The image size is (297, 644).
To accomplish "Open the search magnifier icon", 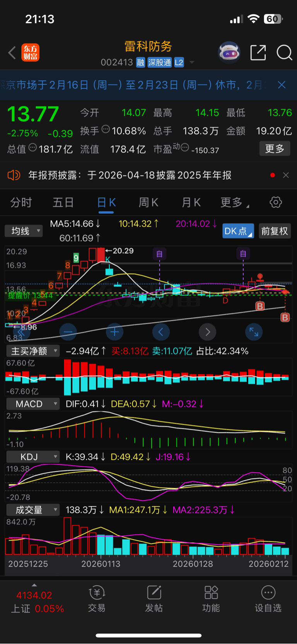I will pos(284,53).
